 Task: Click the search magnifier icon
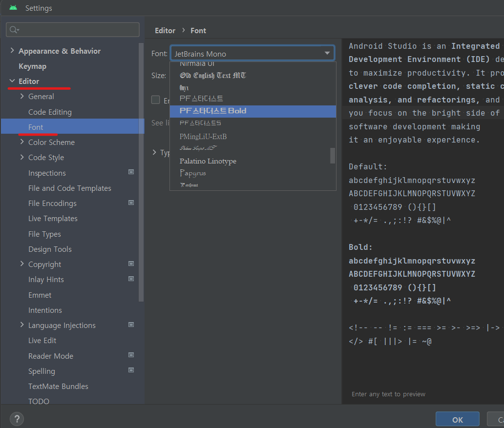pos(14,30)
